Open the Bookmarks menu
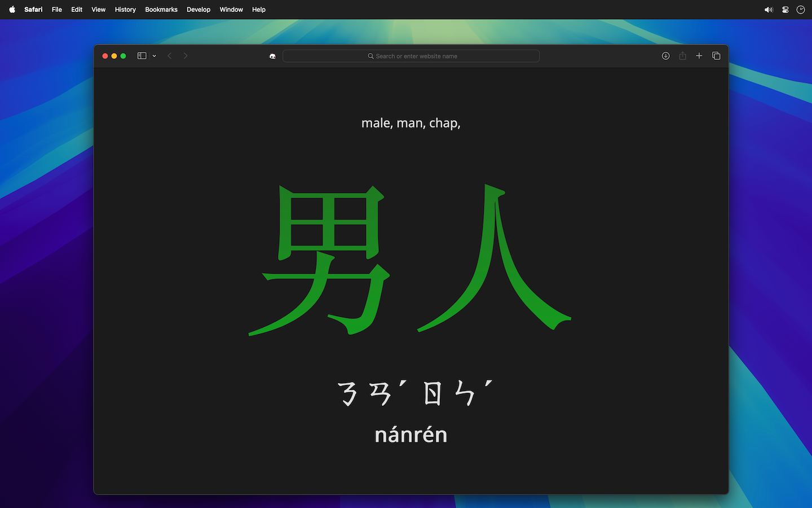This screenshot has height=508, width=812. point(161,10)
